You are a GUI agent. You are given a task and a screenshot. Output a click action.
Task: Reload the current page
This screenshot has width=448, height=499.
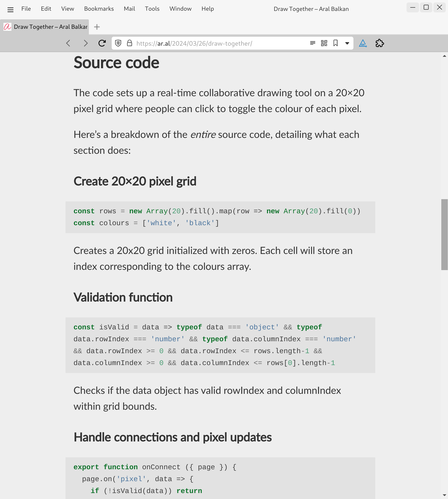click(x=102, y=43)
